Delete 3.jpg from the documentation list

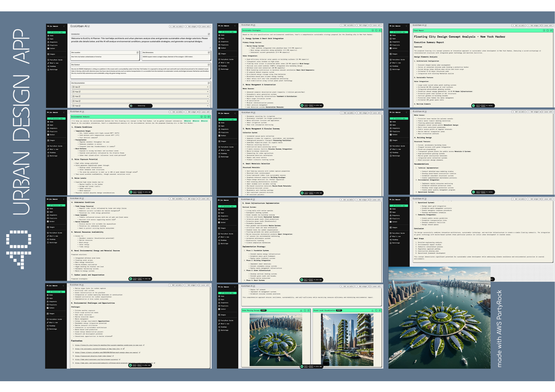208,96
